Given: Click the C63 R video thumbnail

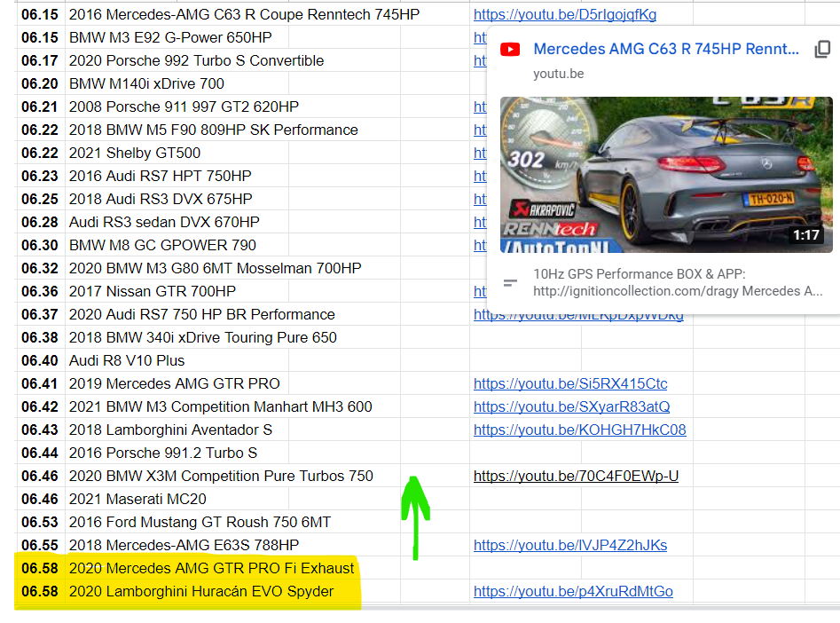Looking at the screenshot, I should tap(666, 175).
